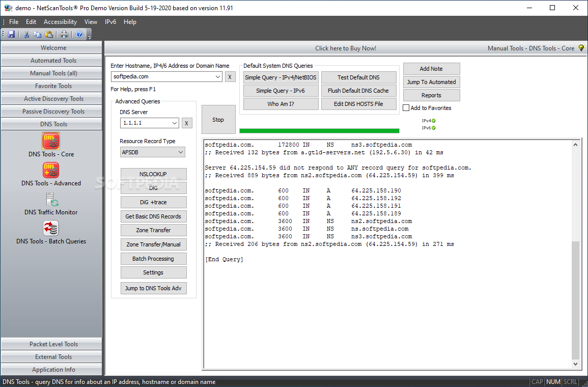
Task: Click the results vertical scrollbar thumb
Action: coord(576,300)
